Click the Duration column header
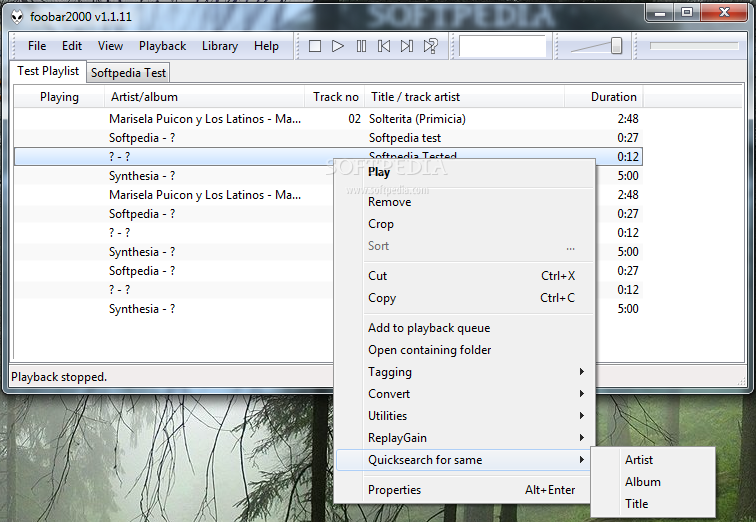This screenshot has width=756, height=522. 604,97
